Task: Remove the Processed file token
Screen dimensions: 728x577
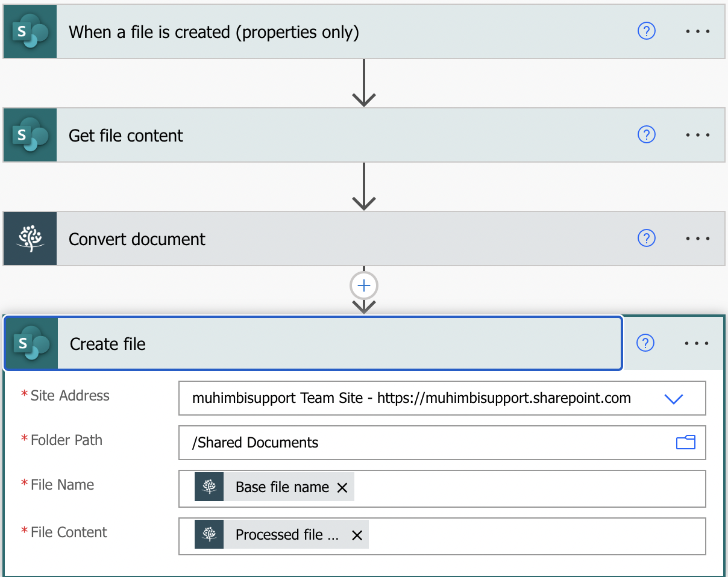Action: 356,535
